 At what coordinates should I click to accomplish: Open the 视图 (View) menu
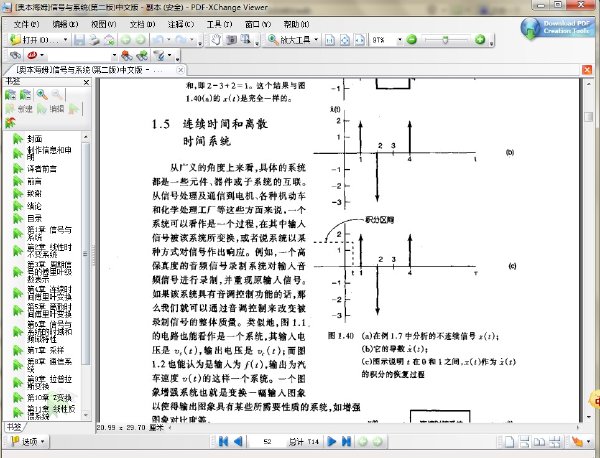(103, 24)
